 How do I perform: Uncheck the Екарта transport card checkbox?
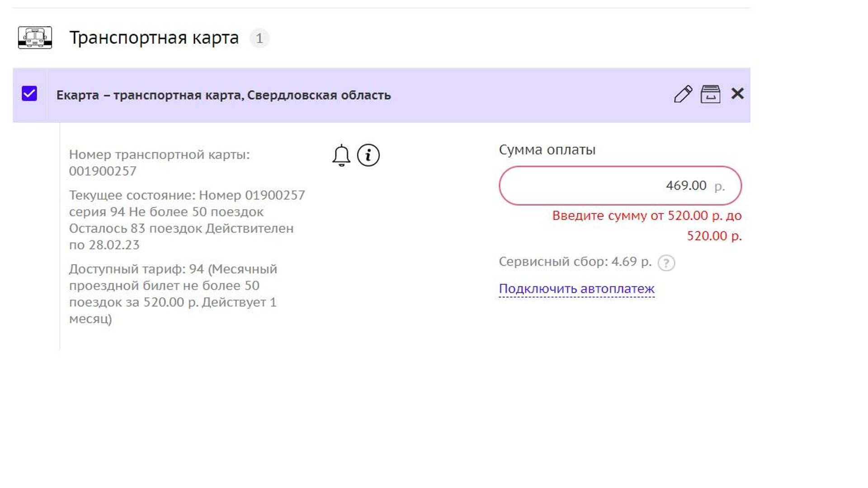[x=29, y=94]
